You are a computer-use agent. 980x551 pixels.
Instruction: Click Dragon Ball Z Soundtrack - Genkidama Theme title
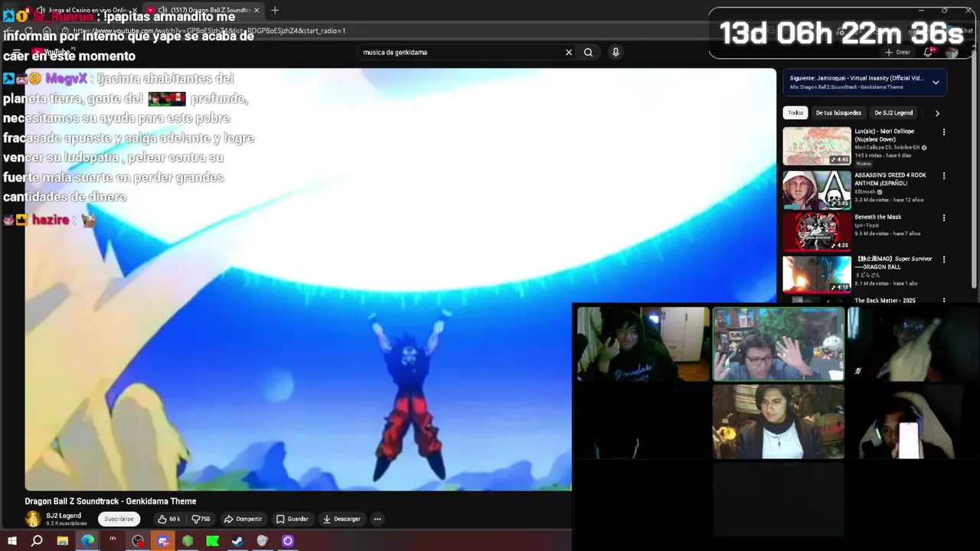pos(110,501)
